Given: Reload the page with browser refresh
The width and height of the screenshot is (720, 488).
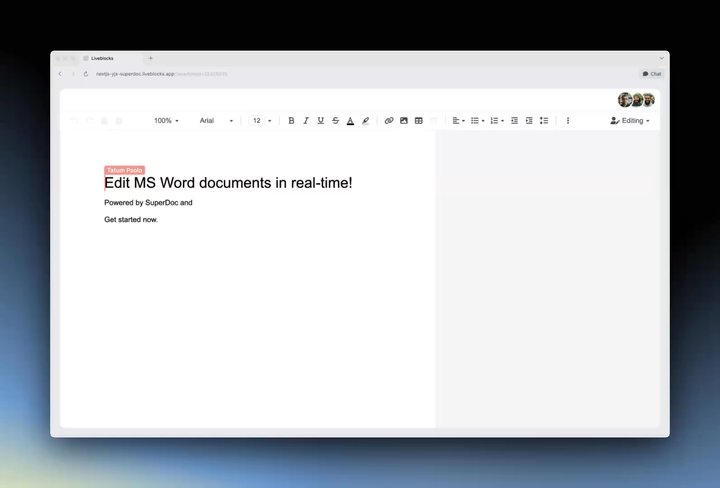Looking at the screenshot, I should click(x=86, y=74).
